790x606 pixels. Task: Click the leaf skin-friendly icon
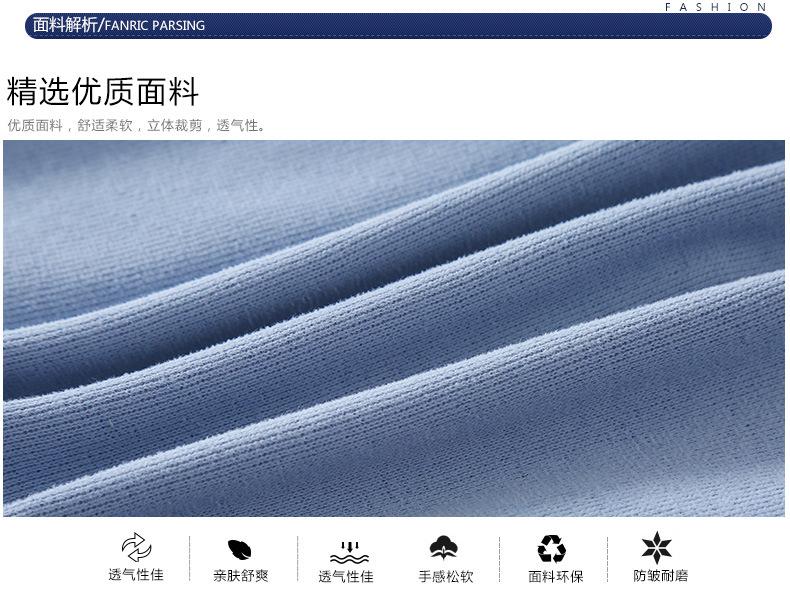coord(239,550)
